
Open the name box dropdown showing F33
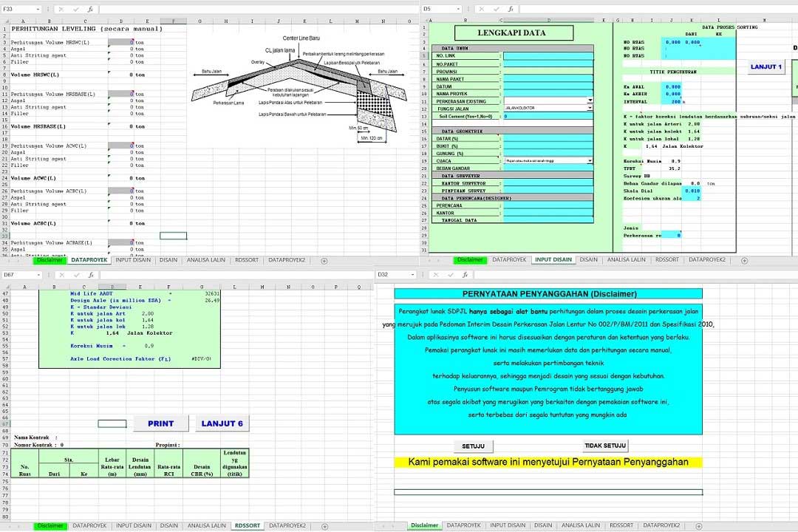[x=38, y=9]
